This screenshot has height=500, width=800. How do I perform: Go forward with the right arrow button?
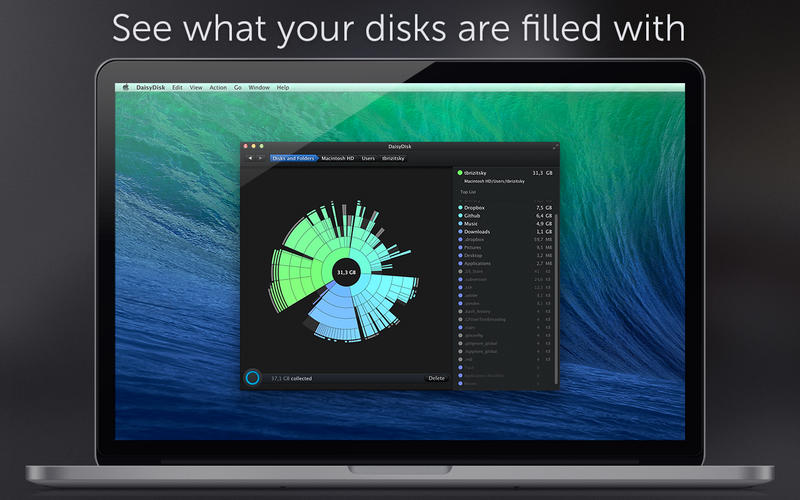(260, 158)
